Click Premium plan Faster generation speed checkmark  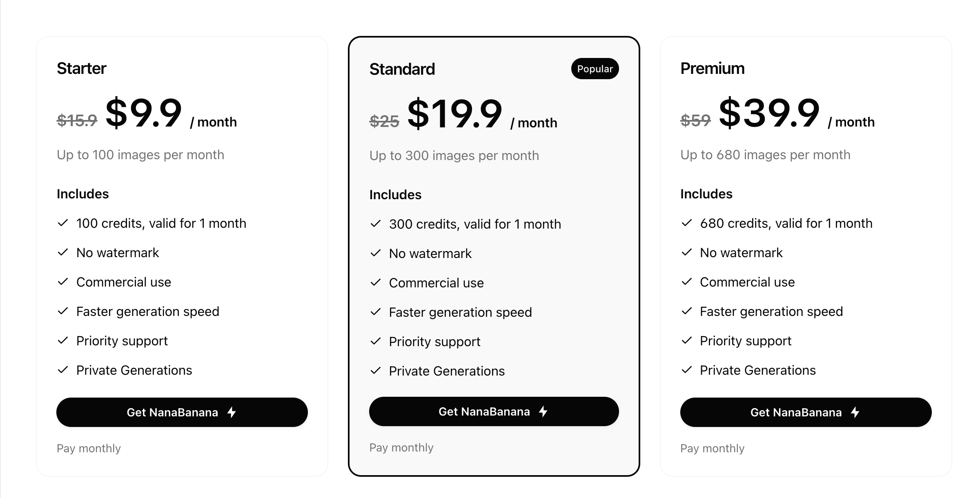687,311
